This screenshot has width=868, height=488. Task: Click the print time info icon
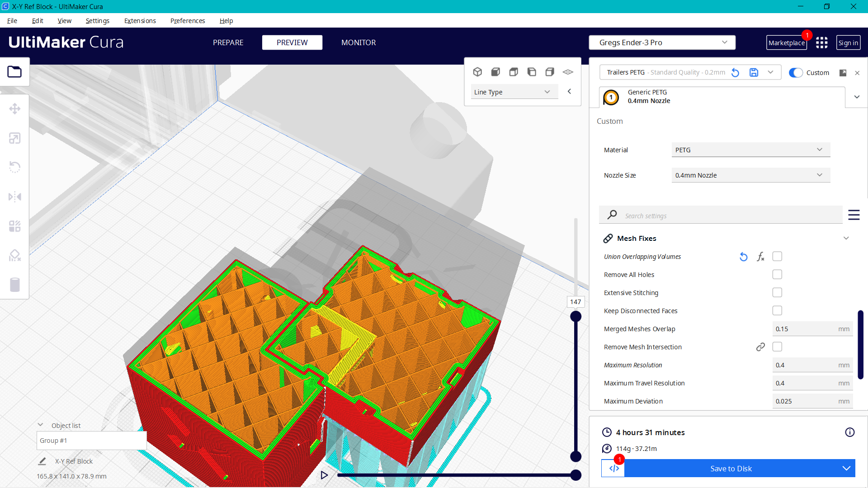click(x=849, y=432)
